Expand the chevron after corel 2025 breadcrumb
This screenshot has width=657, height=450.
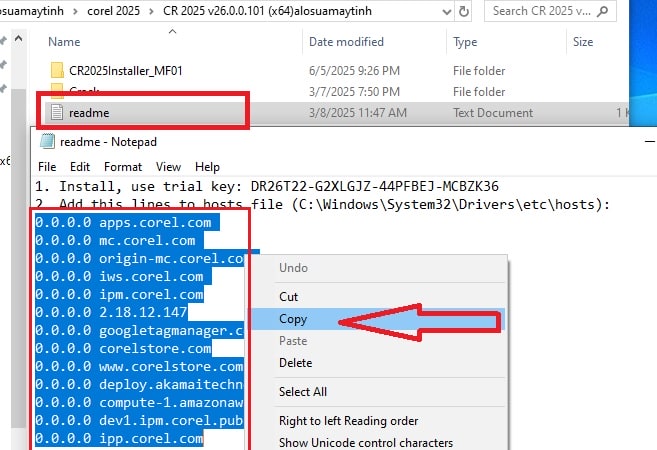tap(151, 11)
